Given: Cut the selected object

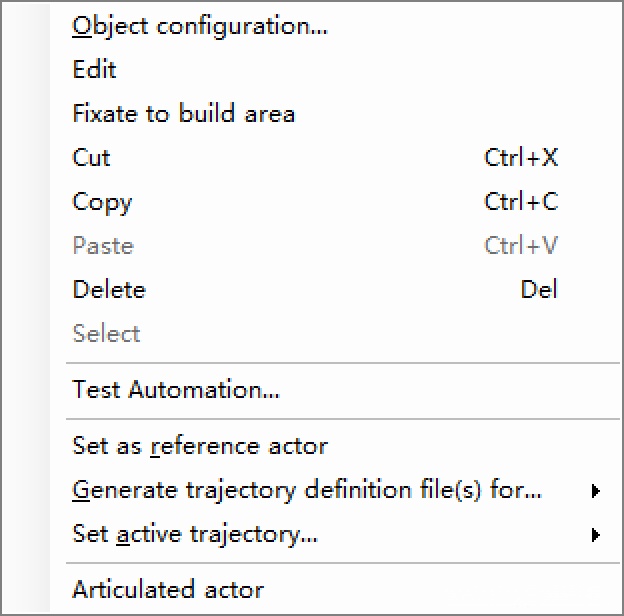Looking at the screenshot, I should (x=92, y=158).
